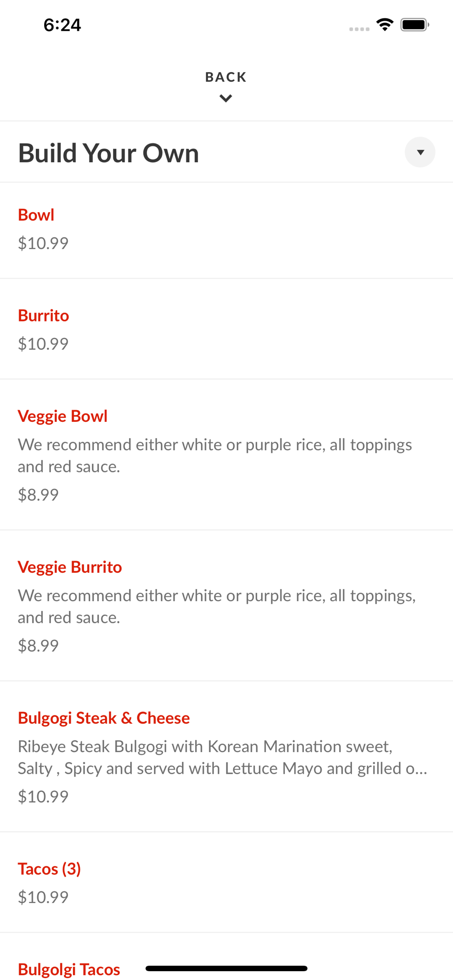
Task: Tap the home indicator bar
Action: pyautogui.click(x=226, y=968)
